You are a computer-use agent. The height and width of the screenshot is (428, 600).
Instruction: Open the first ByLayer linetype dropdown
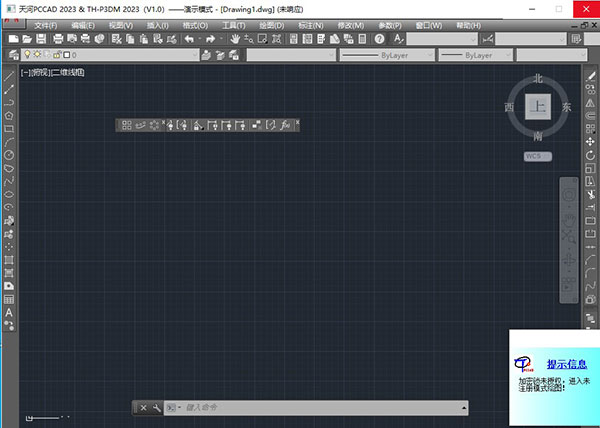point(382,56)
